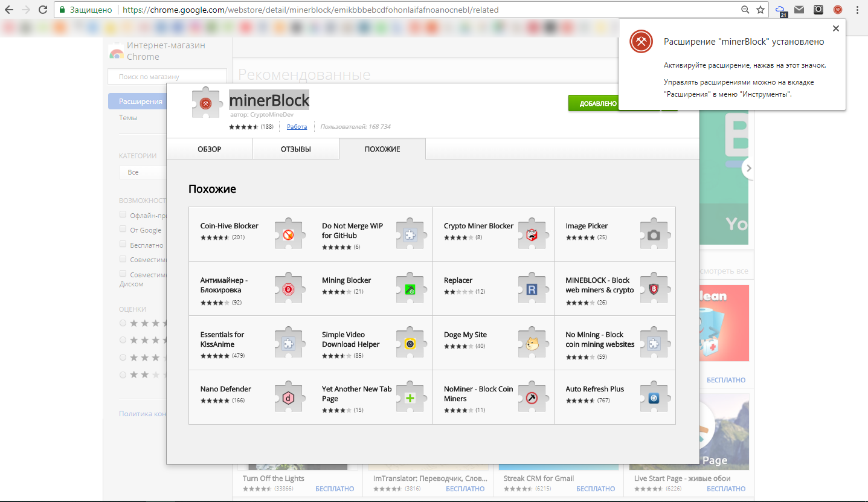Open the Chrome three-dot menu
This screenshot has width=868, height=502.
(x=858, y=10)
